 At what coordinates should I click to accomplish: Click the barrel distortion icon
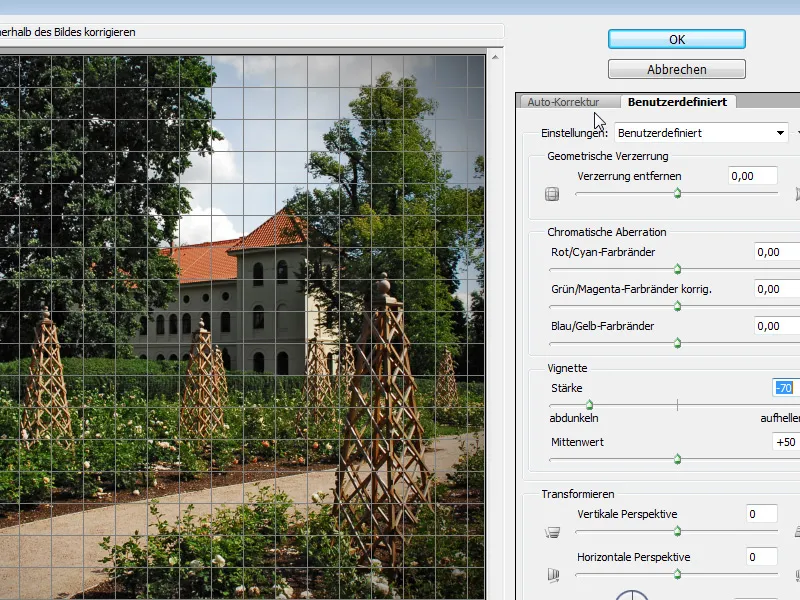pos(552,194)
